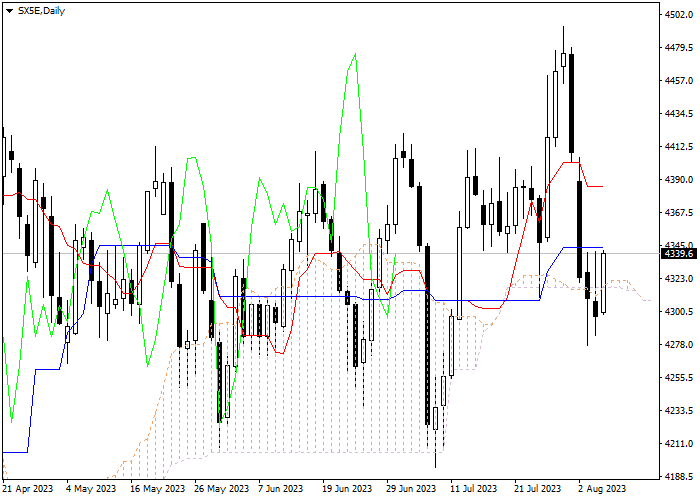Click the green Chikou line peak near 19 Jun
The image size is (700, 500).
(x=355, y=54)
